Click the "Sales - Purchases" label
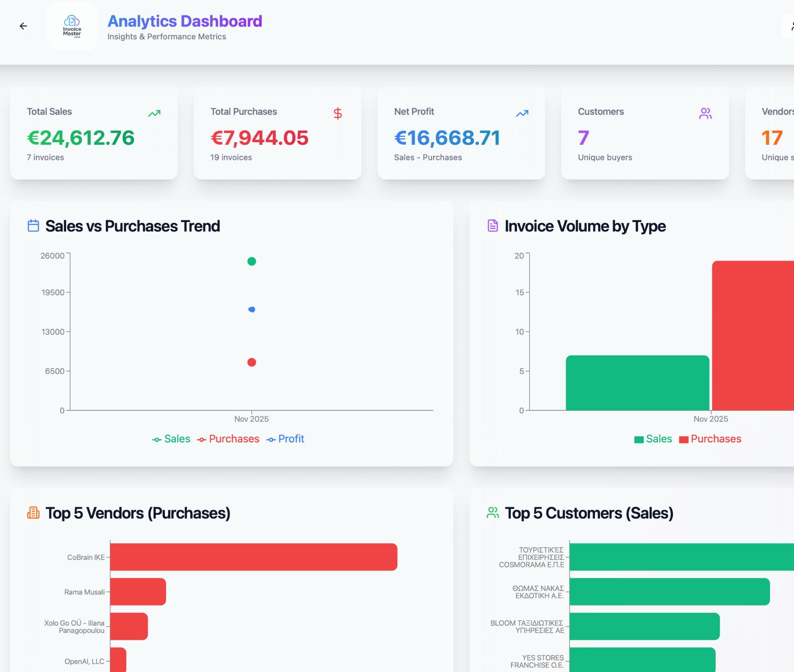 click(428, 157)
